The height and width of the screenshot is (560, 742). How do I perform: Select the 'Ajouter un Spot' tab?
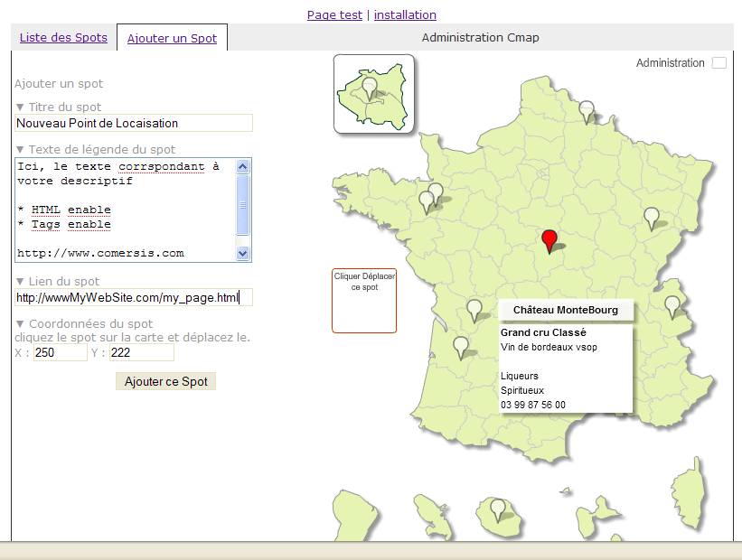pyautogui.click(x=172, y=39)
